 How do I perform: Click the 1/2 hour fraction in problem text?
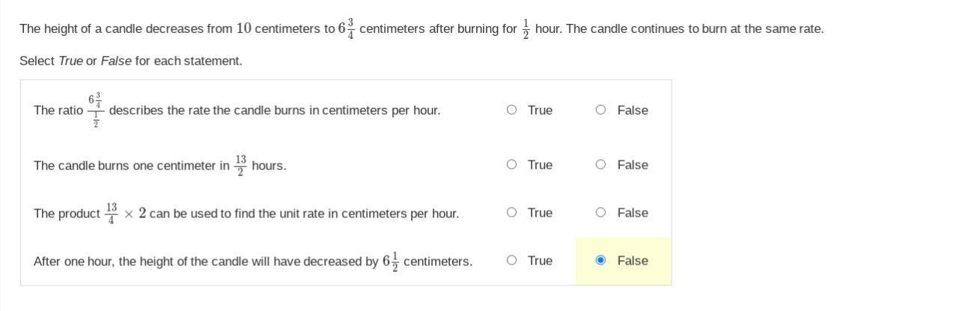(x=526, y=29)
